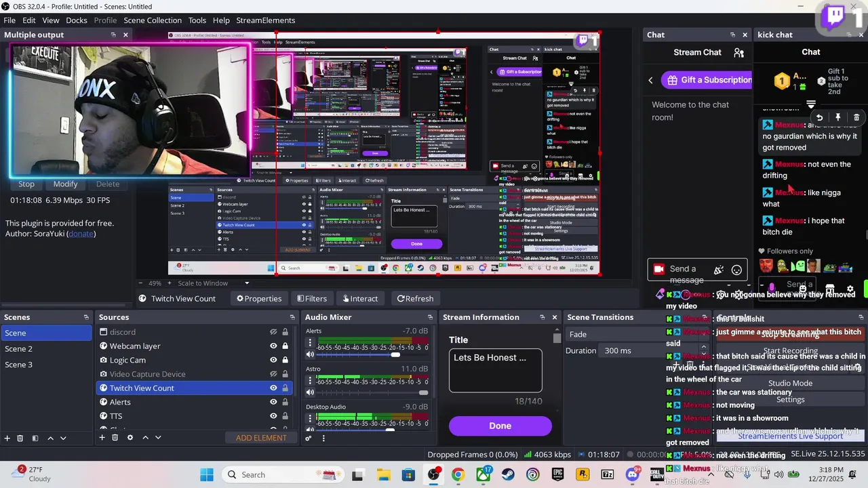Image resolution: width=868 pixels, height=488 pixels.
Task: Hide the Webcam layer source
Action: point(273,346)
